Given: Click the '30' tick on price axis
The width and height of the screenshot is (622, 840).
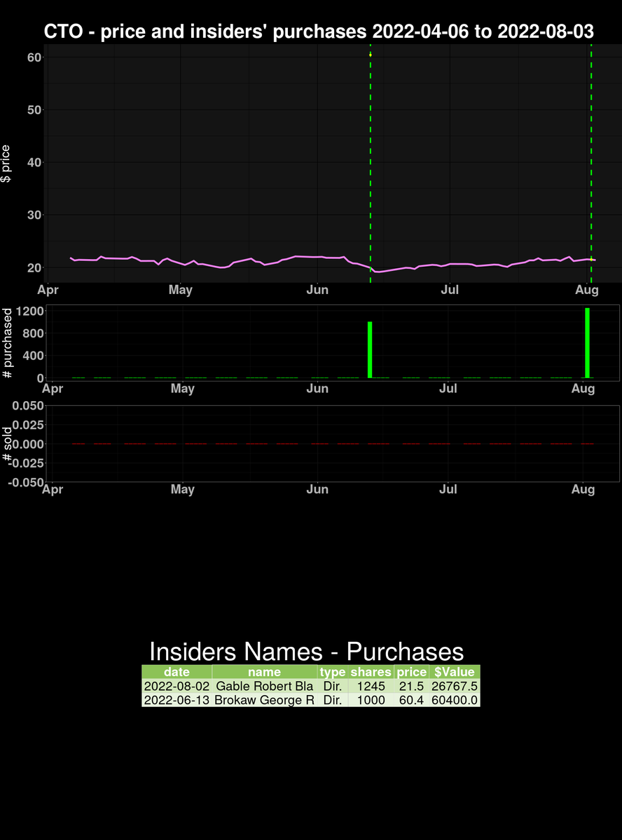Looking at the screenshot, I should pos(34,215).
